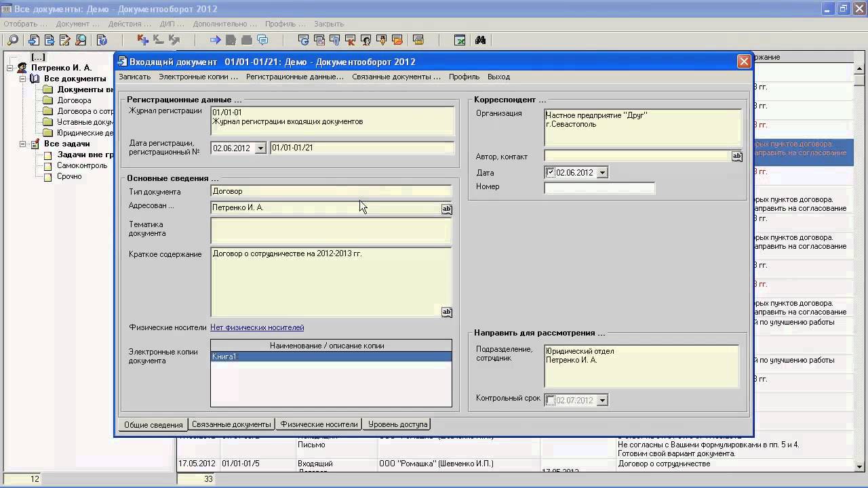Open the Электронные копии menu
This screenshot has height=488, width=868.
tap(198, 77)
